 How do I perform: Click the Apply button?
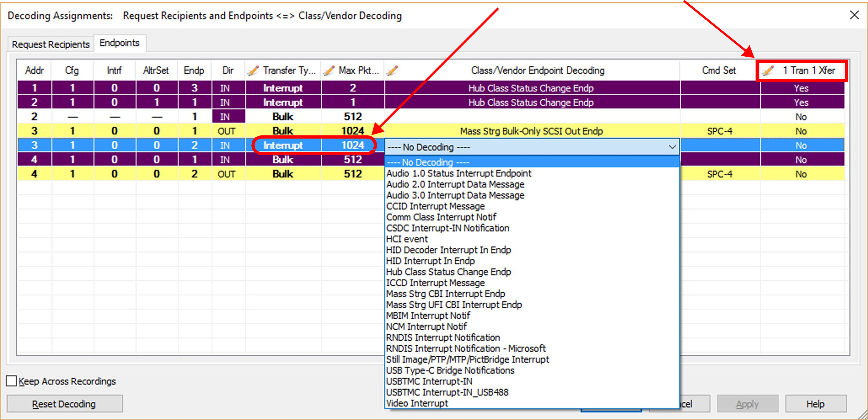(x=747, y=404)
